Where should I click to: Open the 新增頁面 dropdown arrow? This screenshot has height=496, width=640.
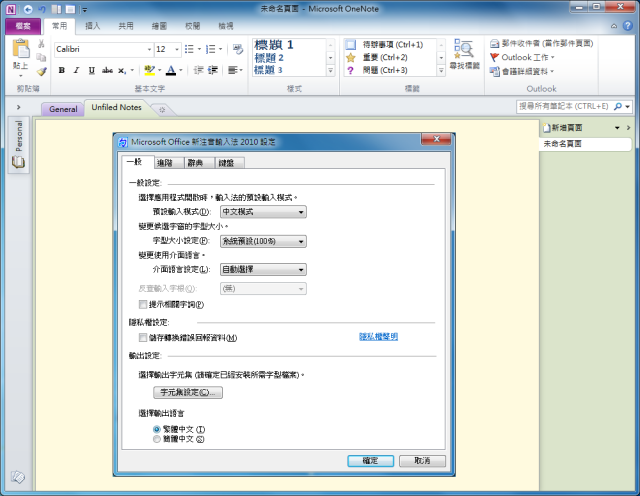(x=617, y=128)
